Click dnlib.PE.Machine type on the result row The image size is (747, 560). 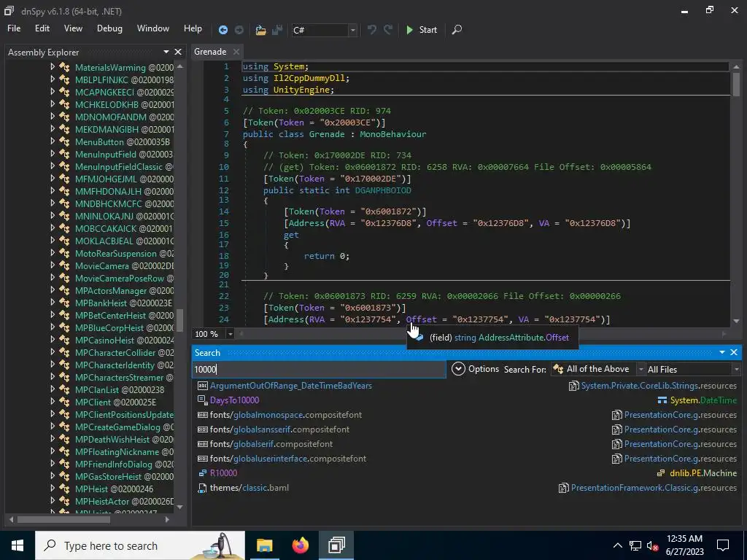pos(703,472)
